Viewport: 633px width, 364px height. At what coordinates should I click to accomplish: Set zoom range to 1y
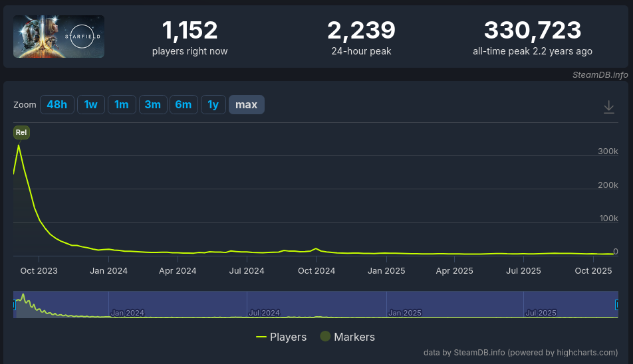(213, 105)
